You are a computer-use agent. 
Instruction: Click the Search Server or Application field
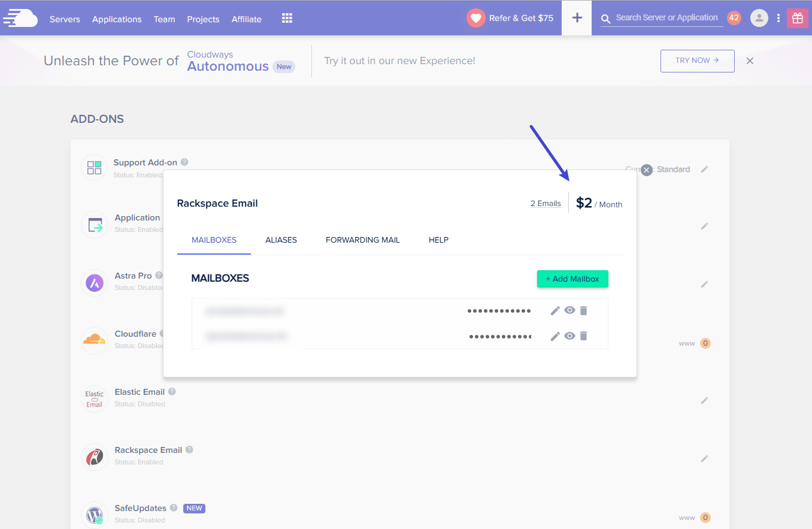[x=666, y=18]
